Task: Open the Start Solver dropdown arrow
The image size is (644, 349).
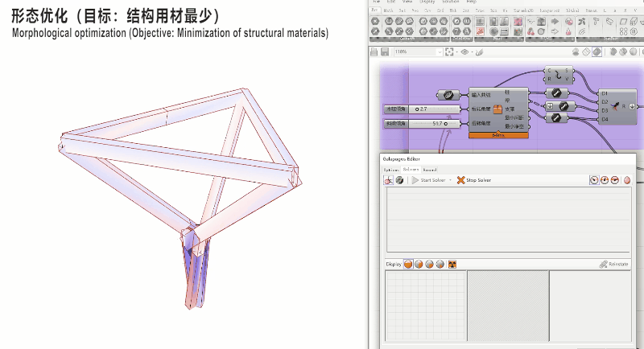Action: [x=450, y=180]
